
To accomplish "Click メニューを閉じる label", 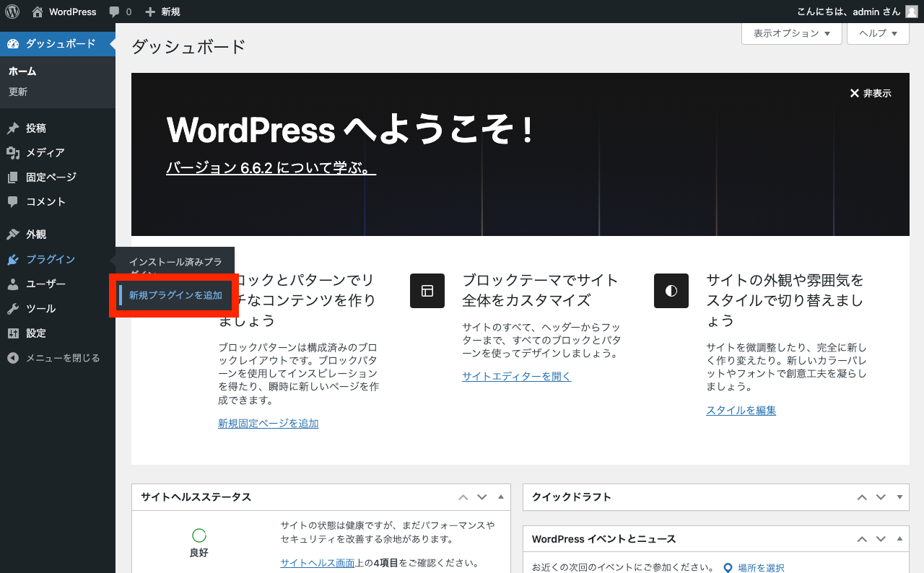I will [63, 358].
